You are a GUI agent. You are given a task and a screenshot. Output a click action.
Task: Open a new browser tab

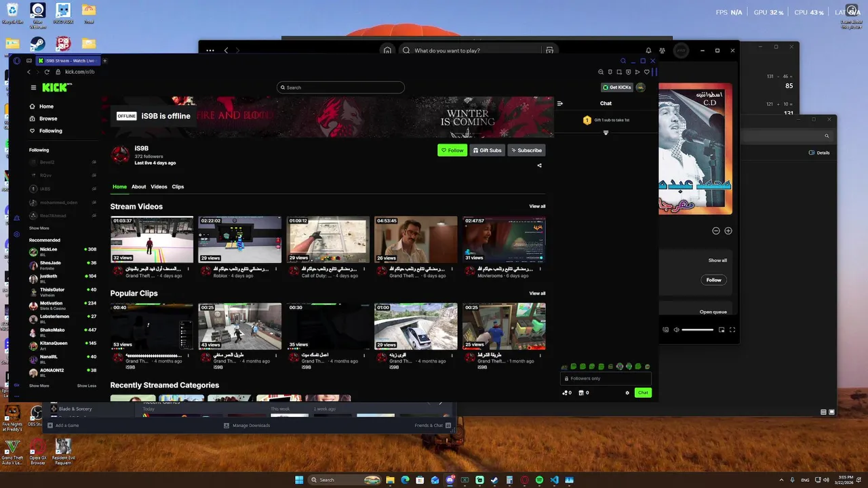pyautogui.click(x=104, y=61)
